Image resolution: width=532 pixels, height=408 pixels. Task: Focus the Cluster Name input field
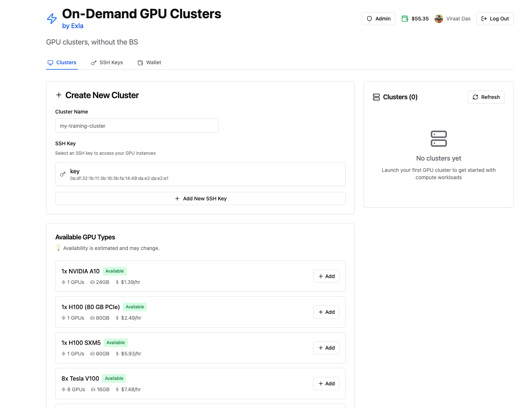click(137, 126)
